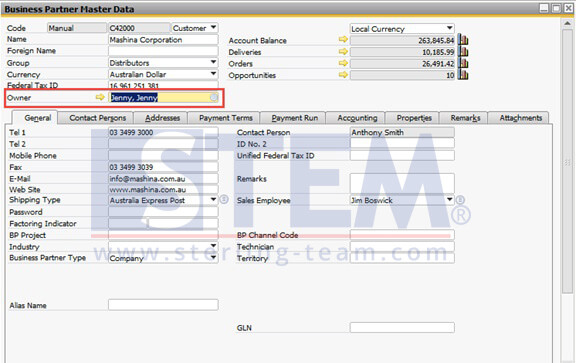The width and height of the screenshot is (576, 363).
Task: Open the Currency Australian Dollar dropdown
Action: (213, 74)
